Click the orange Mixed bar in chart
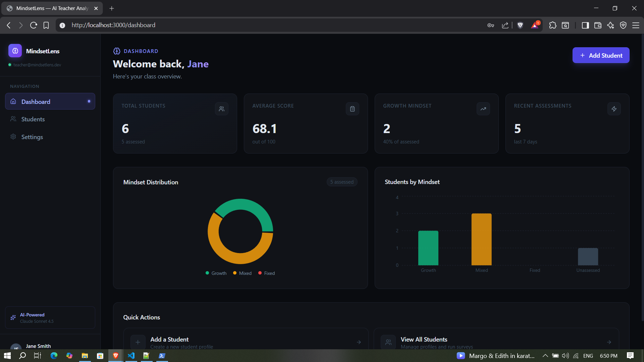This screenshot has height=362, width=644. point(481,239)
